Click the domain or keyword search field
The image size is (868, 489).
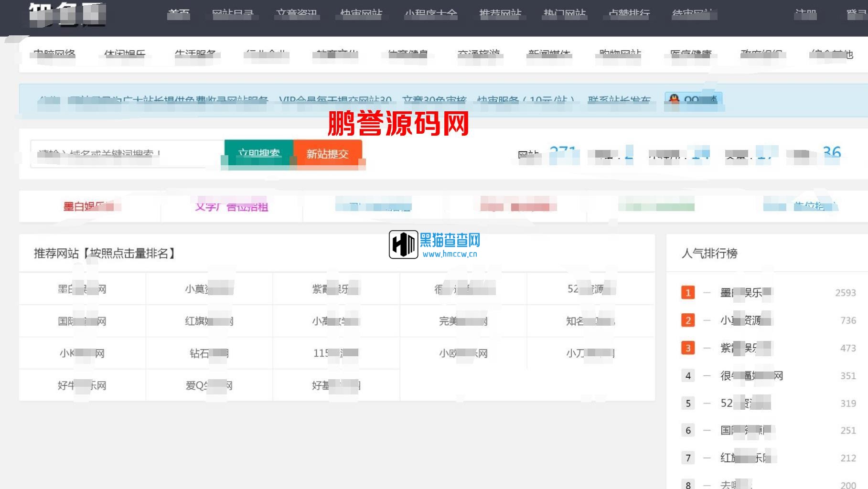point(127,154)
